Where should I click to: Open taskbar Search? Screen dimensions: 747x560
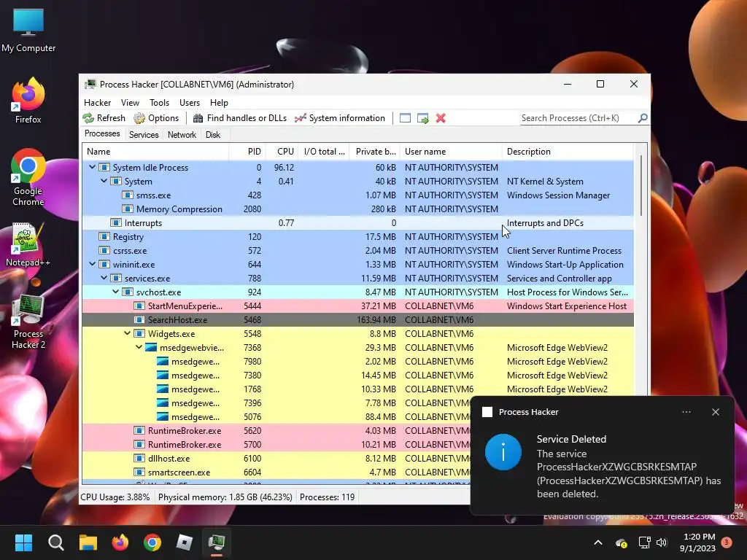55,542
